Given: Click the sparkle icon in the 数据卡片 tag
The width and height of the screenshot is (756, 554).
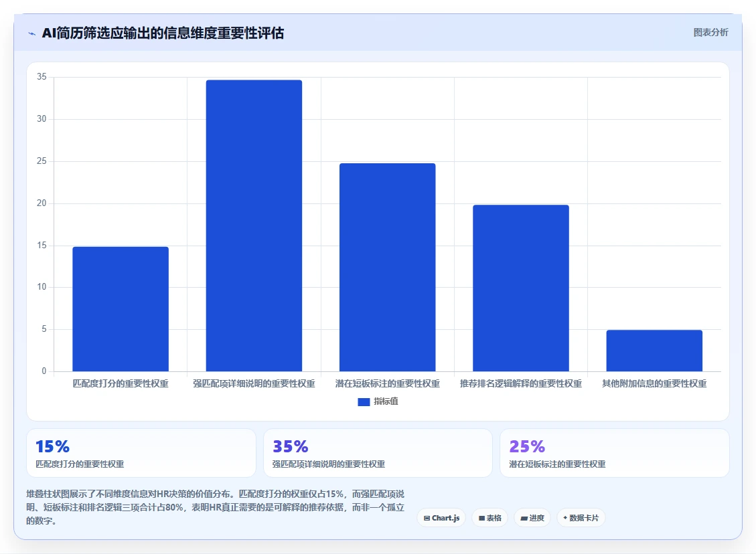Looking at the screenshot, I should click(x=565, y=518).
